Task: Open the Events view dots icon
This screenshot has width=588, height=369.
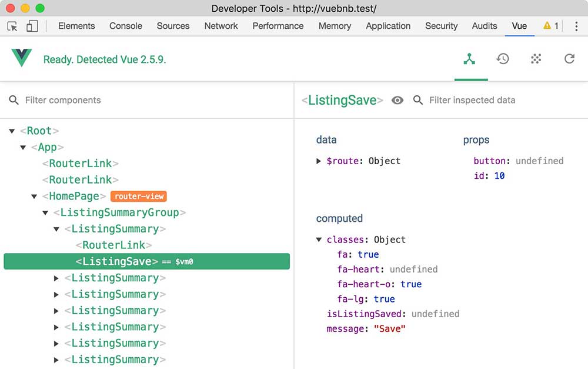Action: (536, 59)
